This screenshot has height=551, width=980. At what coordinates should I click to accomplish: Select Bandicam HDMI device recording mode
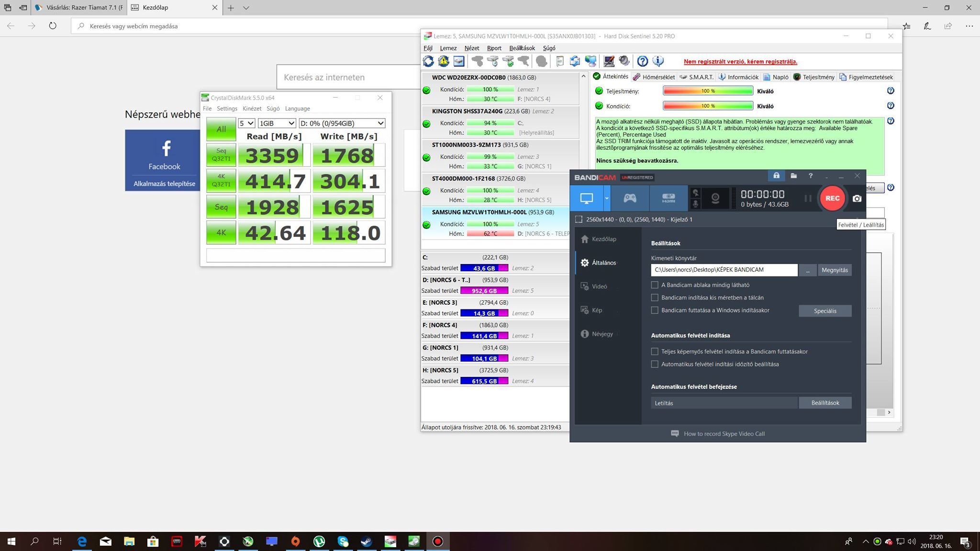(668, 198)
